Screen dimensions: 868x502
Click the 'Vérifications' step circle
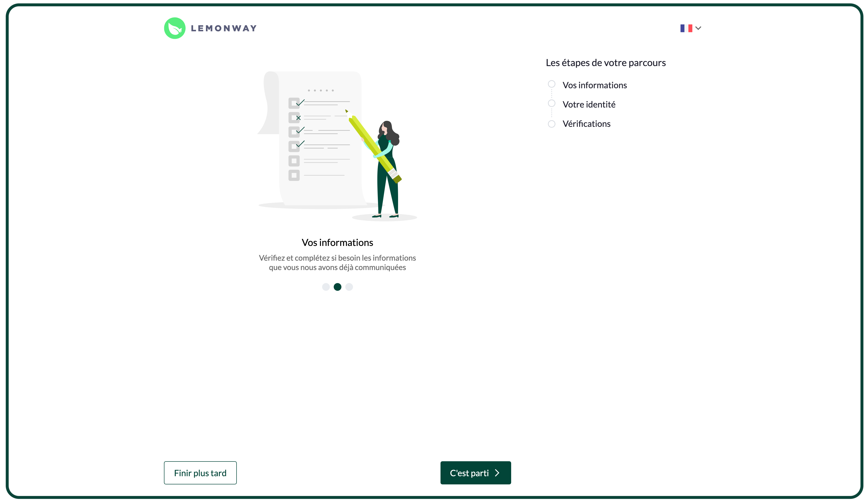coord(551,124)
